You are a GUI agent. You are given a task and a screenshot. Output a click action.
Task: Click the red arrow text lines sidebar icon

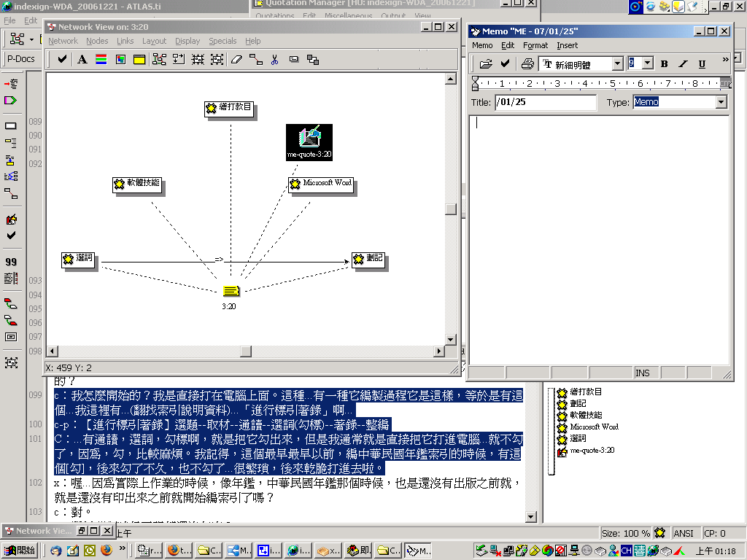coord(11,84)
